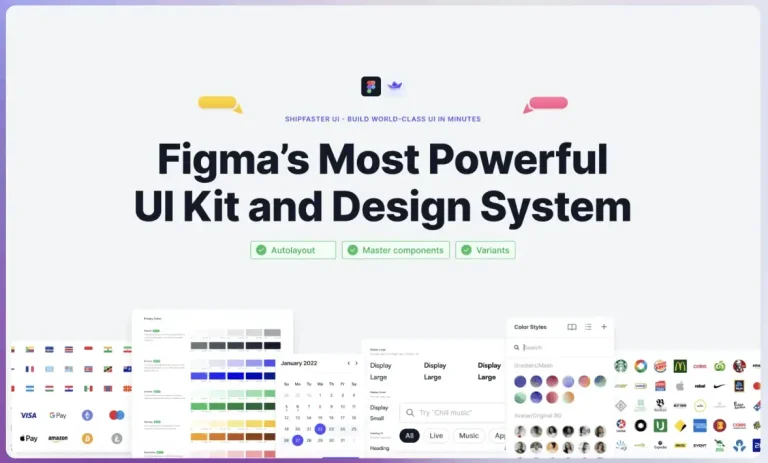Click the red and blue Maestro logo
The height and width of the screenshot is (463, 768).
(x=117, y=415)
